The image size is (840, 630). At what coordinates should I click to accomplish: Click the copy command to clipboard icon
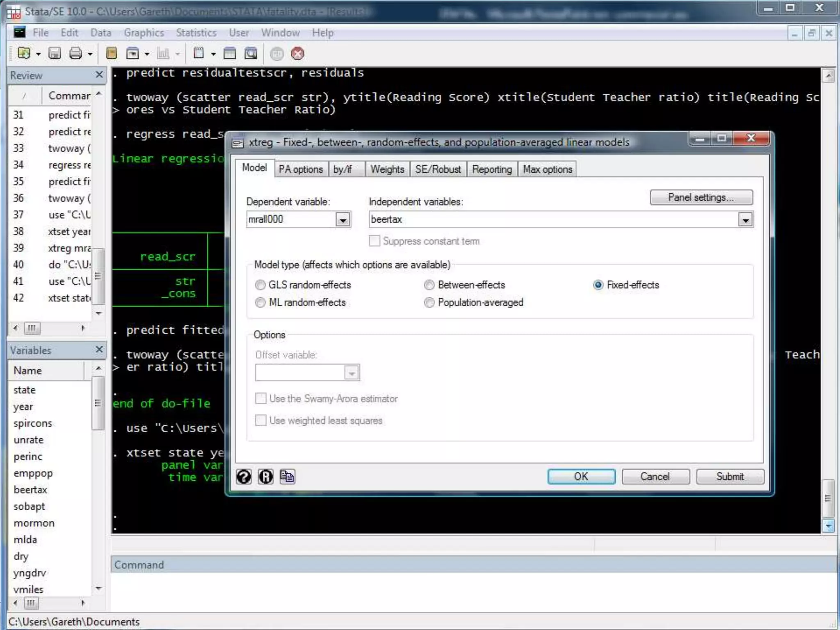tap(287, 477)
